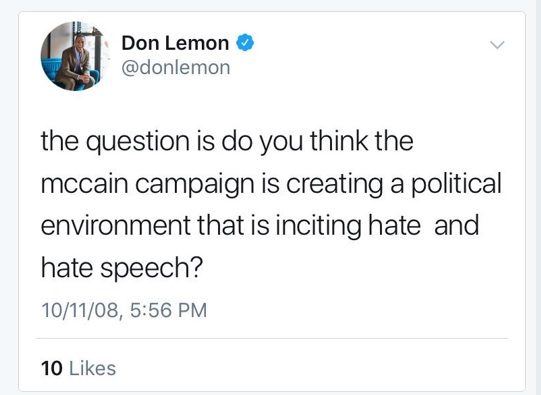Open the tweet options chevron
This screenshot has height=395, width=541.
[497, 45]
